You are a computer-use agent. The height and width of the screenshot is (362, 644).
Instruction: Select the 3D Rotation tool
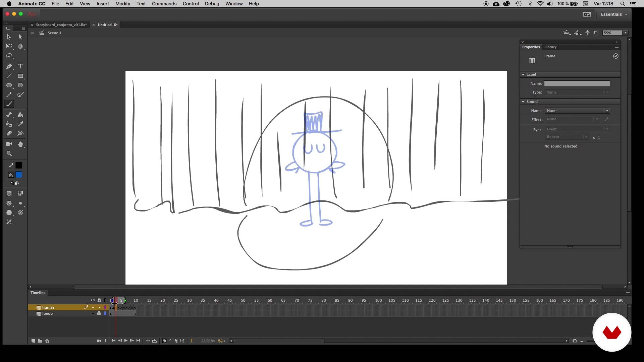20,46
